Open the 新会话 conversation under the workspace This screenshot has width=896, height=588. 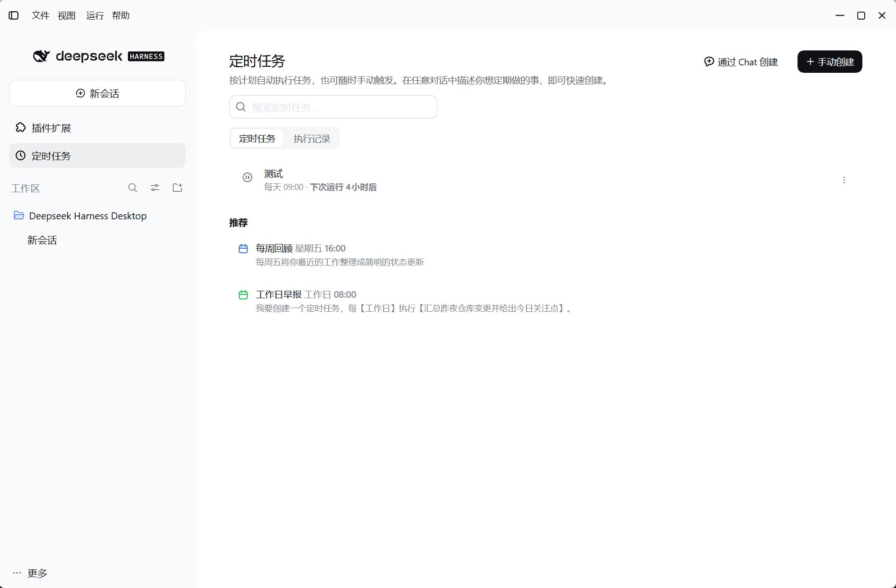[x=42, y=240]
